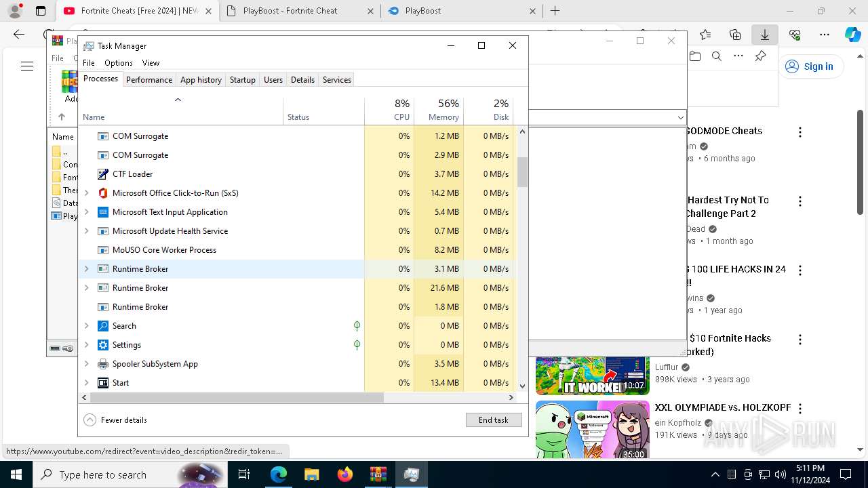This screenshot has height=488, width=868.
Task: Open the Task Manager Options menu
Action: (x=119, y=63)
